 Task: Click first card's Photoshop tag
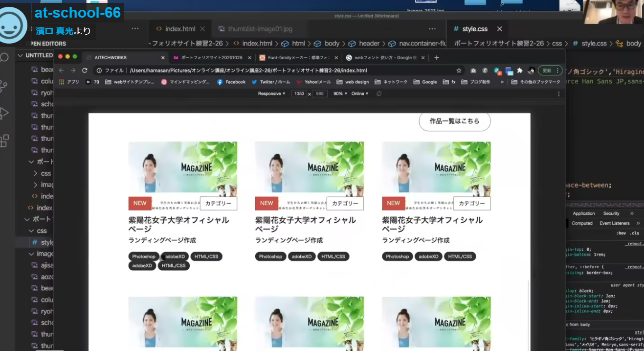coord(144,257)
